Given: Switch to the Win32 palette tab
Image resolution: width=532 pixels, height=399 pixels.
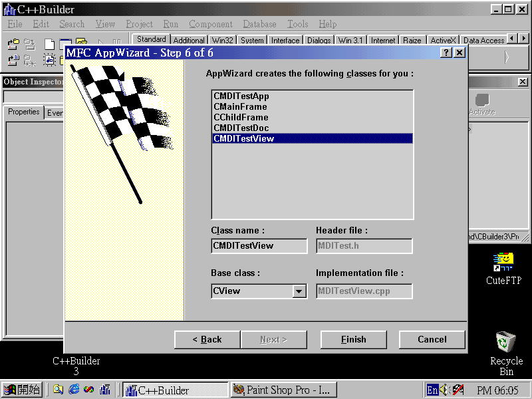Looking at the screenshot, I should click(223, 41).
